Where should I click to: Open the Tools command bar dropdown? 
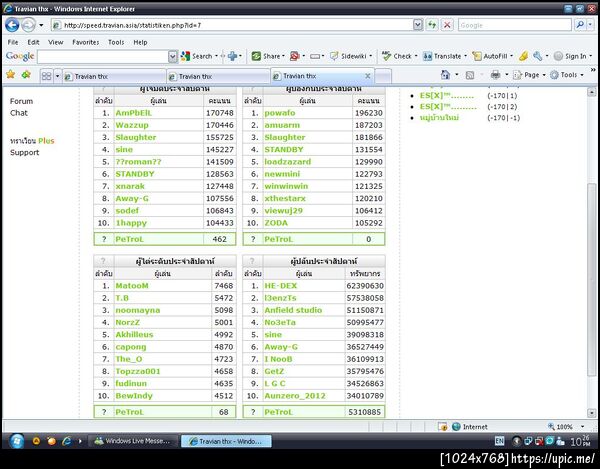pos(567,75)
